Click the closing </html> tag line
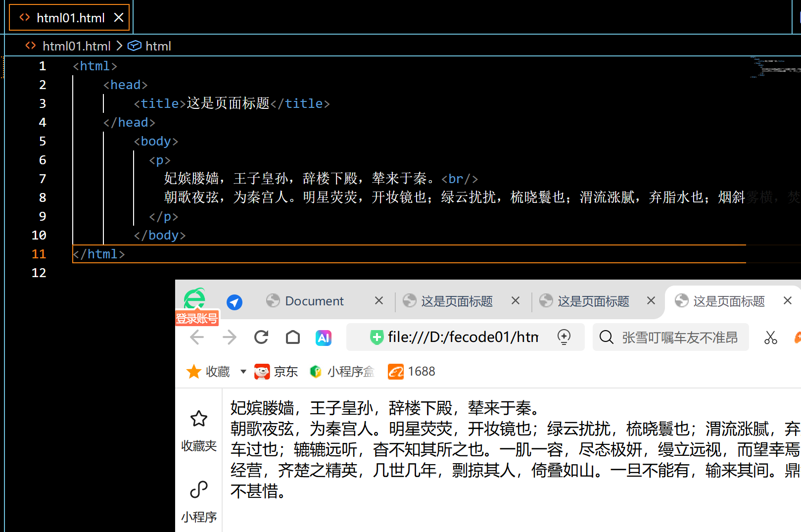Screen dimensions: 801x532 tap(99, 254)
